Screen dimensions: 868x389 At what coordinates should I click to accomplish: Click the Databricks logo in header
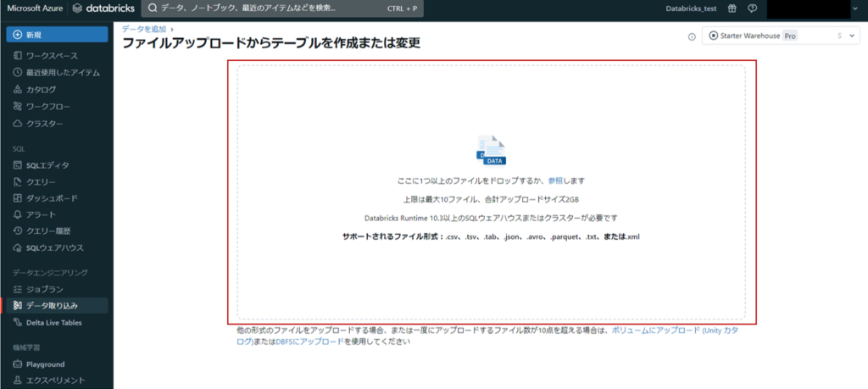102,8
